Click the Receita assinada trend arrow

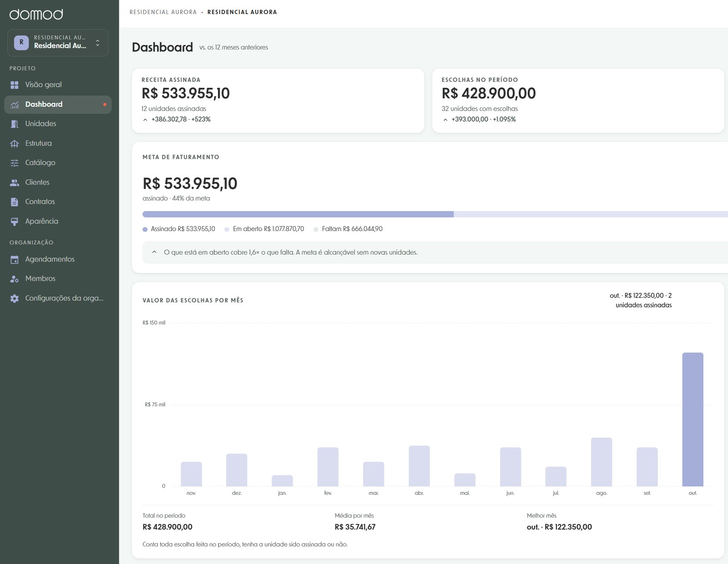(x=145, y=120)
